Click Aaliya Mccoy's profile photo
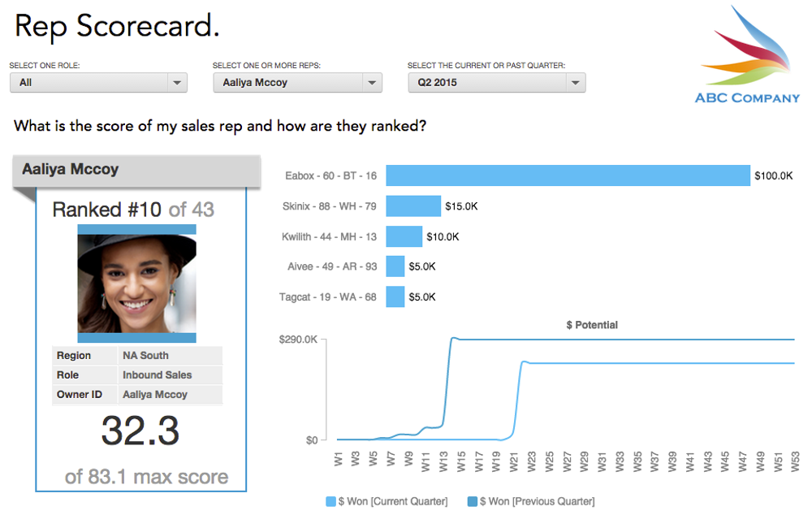The image size is (812, 515). point(136,283)
